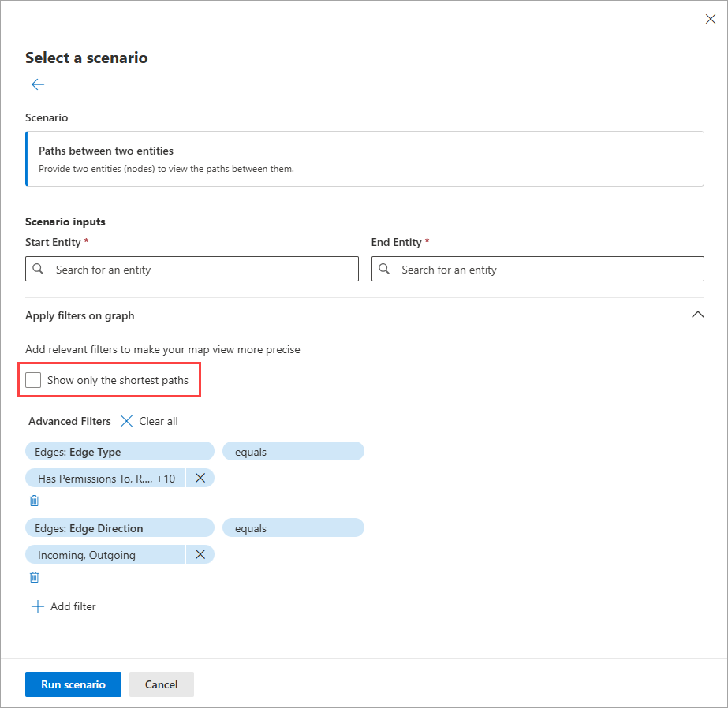The width and height of the screenshot is (728, 708).
Task: Open the equals operator for Edge Type
Action: [x=293, y=451]
